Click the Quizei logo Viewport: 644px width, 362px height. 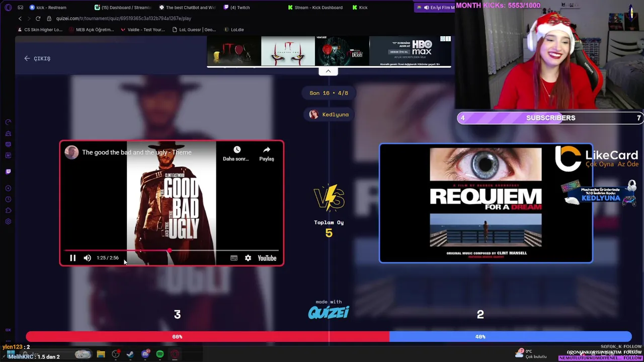click(329, 313)
